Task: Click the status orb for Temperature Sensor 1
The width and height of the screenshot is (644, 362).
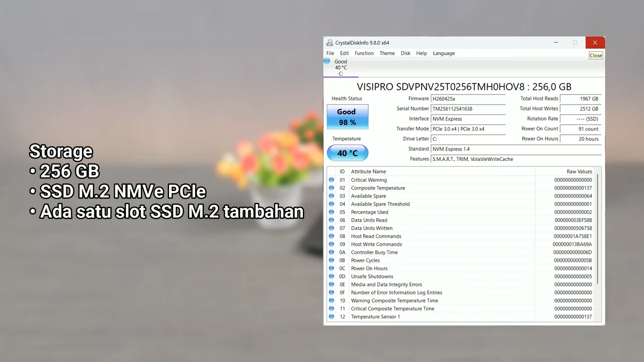Action: [x=332, y=316]
